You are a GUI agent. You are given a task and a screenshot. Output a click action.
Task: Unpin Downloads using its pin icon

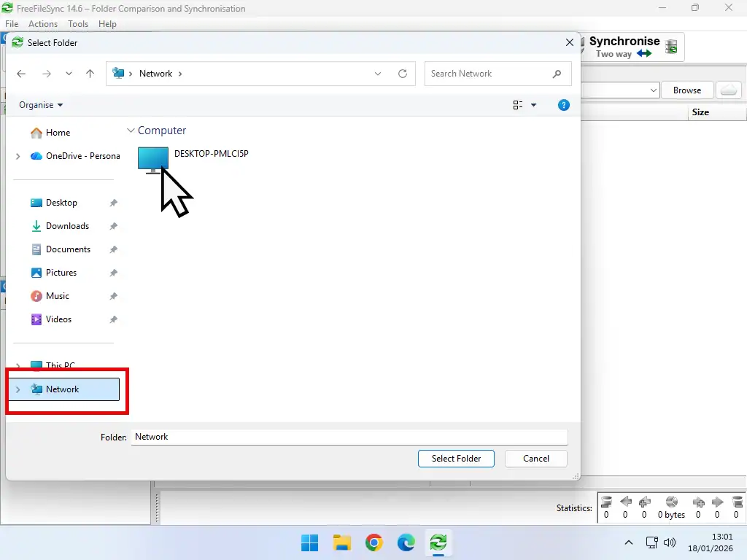(113, 226)
